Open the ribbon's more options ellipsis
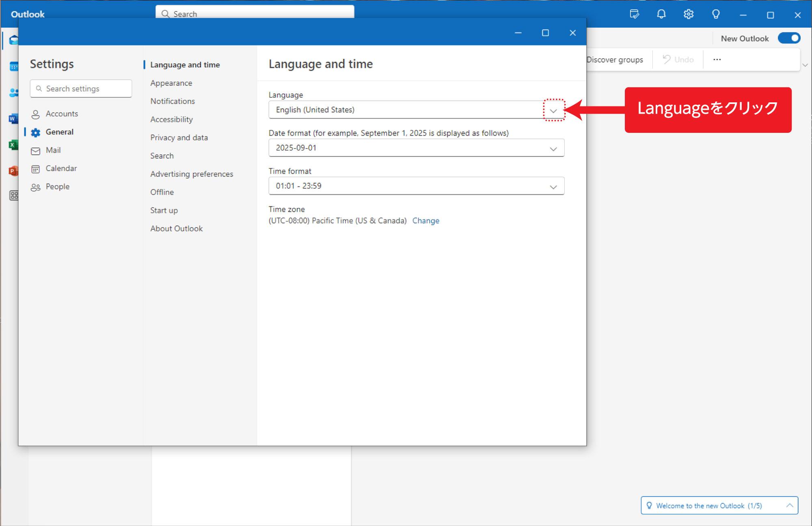Image resolution: width=812 pixels, height=526 pixels. pyautogui.click(x=717, y=60)
